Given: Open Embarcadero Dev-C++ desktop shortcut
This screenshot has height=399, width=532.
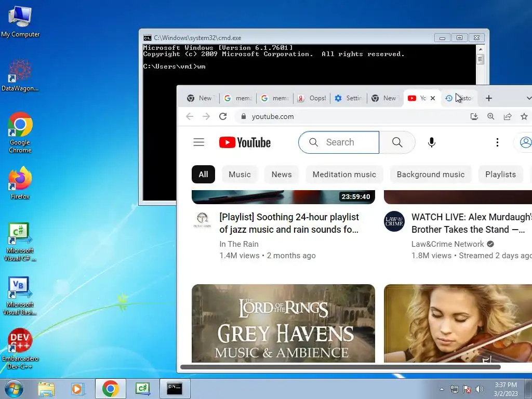Looking at the screenshot, I should point(20,349).
